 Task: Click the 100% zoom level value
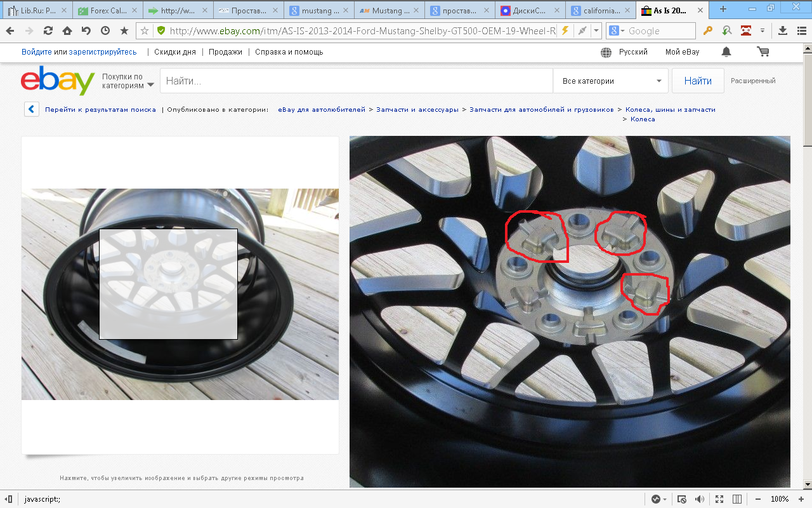[x=780, y=499]
